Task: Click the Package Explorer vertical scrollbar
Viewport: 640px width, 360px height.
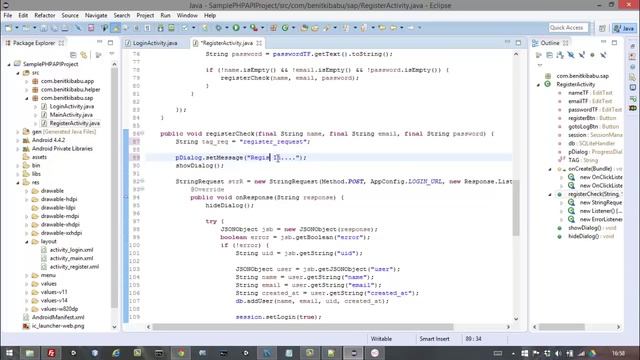Action: tap(114, 188)
